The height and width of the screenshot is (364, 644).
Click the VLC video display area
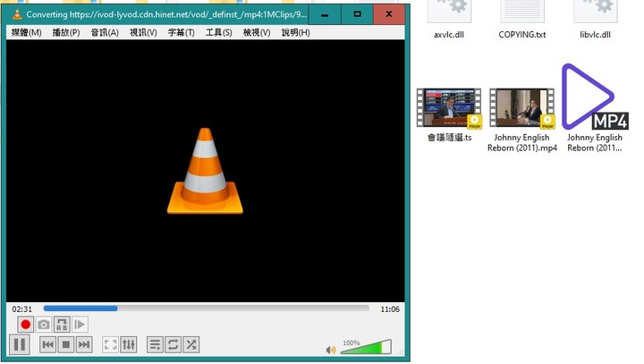206,171
